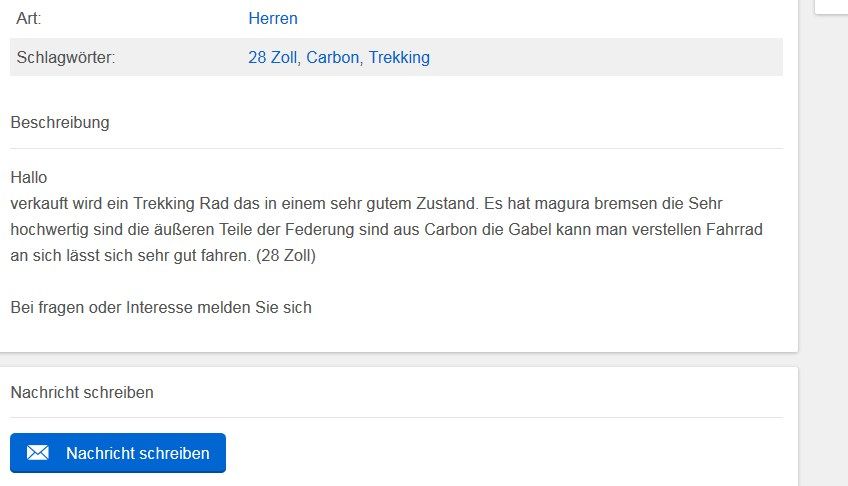
Task: Open the Trekking tag link
Action: [x=399, y=58]
